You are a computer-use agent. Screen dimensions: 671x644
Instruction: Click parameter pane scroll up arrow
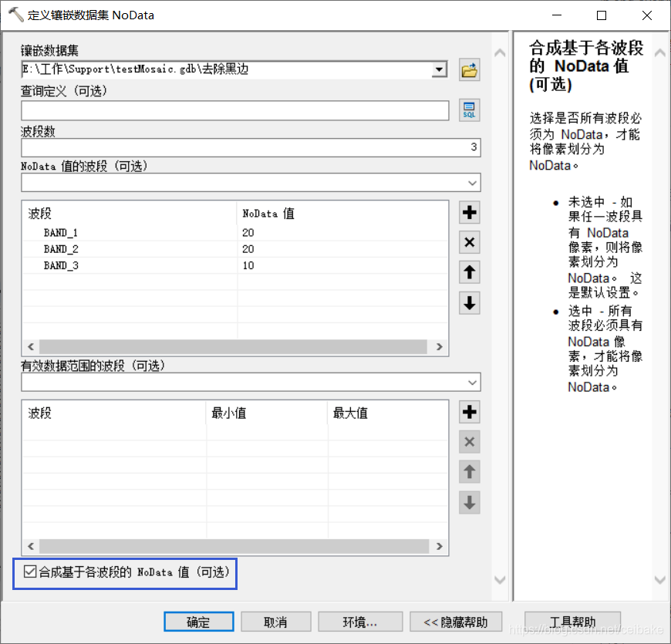click(x=500, y=52)
